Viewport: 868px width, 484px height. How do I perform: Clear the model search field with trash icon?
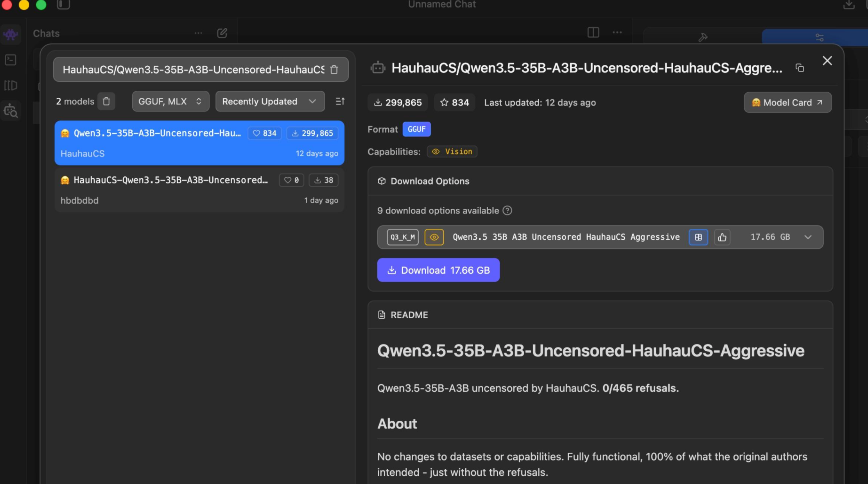pyautogui.click(x=334, y=70)
